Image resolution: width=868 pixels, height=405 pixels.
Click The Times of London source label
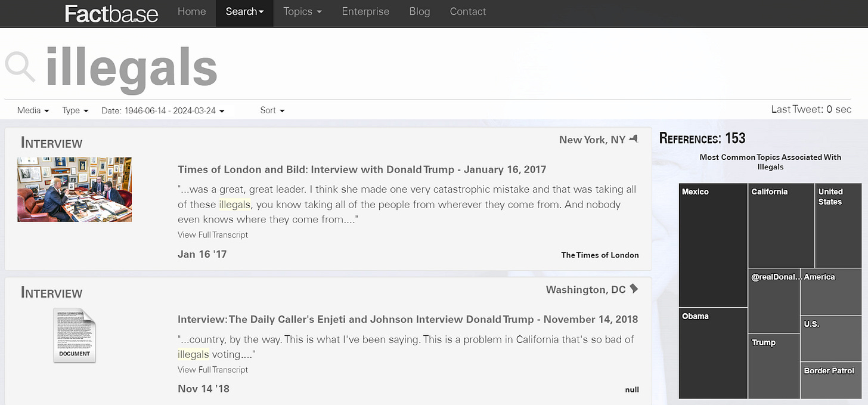tap(600, 255)
